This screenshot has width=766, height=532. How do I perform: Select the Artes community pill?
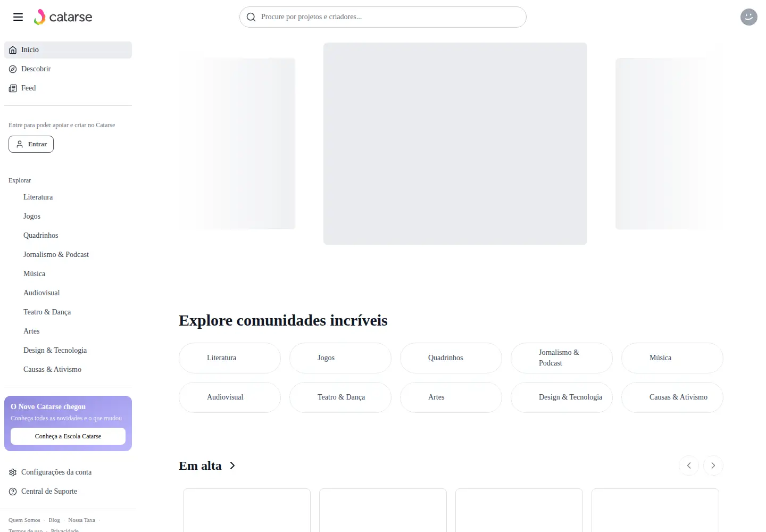(x=451, y=397)
